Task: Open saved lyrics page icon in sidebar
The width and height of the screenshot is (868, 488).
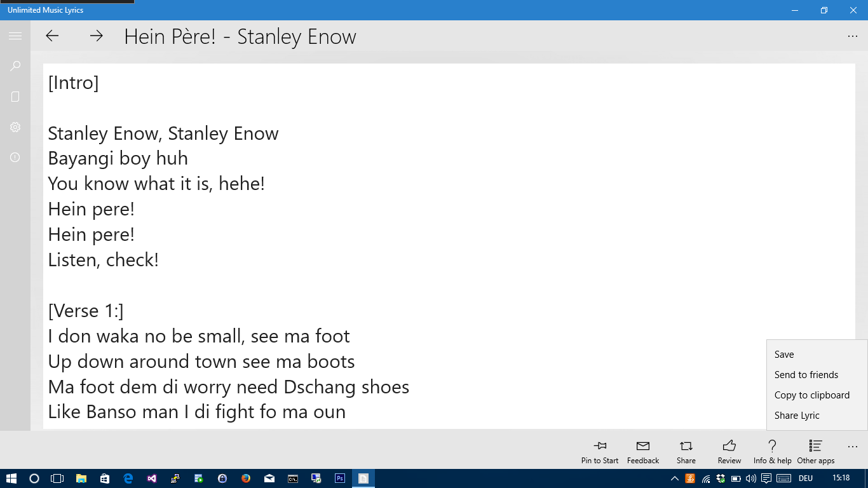Action: tap(15, 97)
